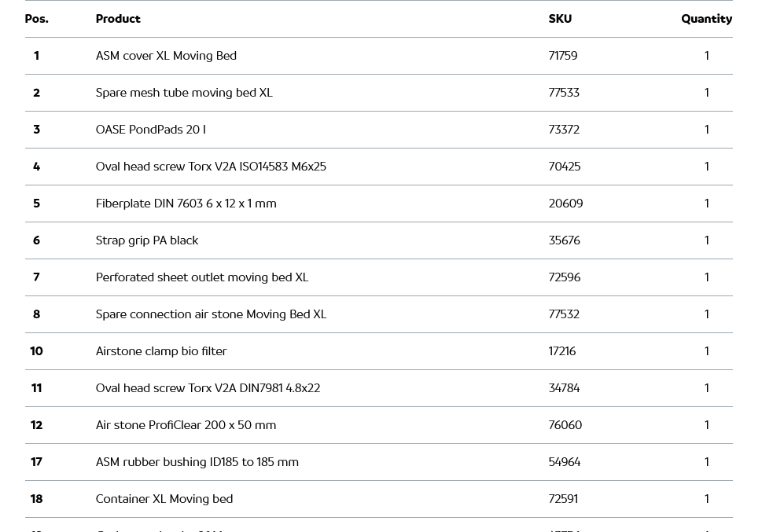Select Oval head screw Torx DIN7981 4.8x22

click(208, 388)
